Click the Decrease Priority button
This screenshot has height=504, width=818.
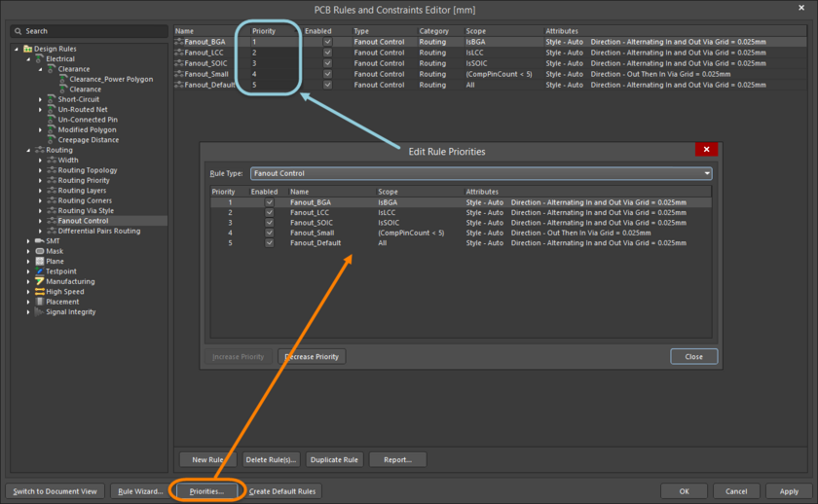coord(312,356)
